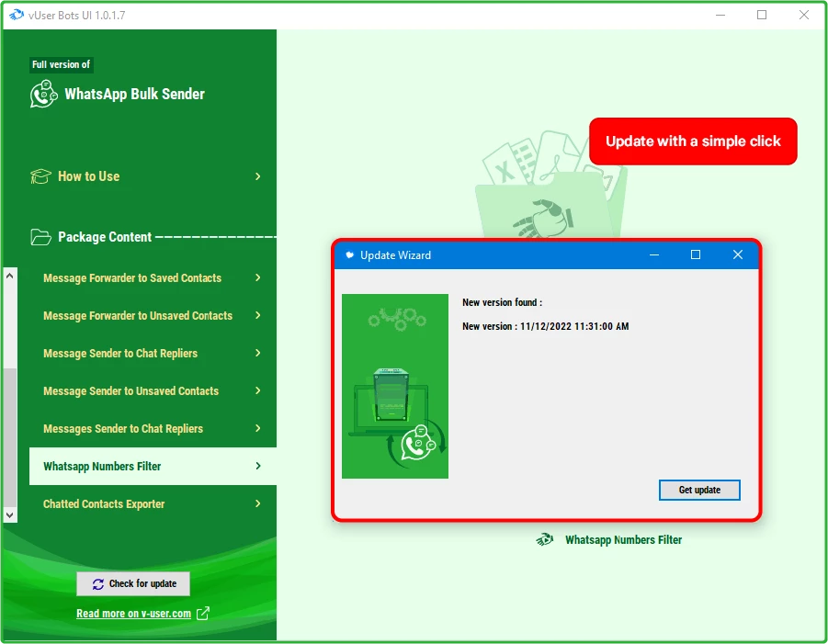Image resolution: width=828 pixels, height=644 pixels.
Task: Expand How to Use chevron arrow
Action: [x=257, y=176]
